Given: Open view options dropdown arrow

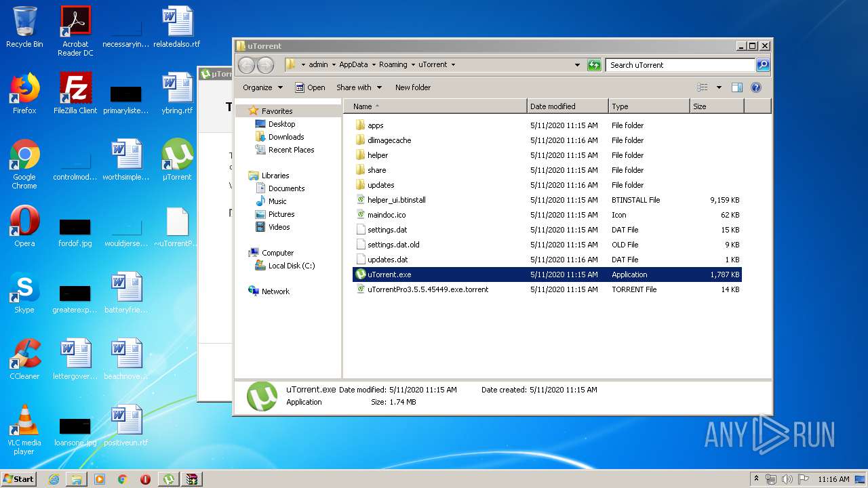Looking at the screenshot, I should (x=719, y=87).
